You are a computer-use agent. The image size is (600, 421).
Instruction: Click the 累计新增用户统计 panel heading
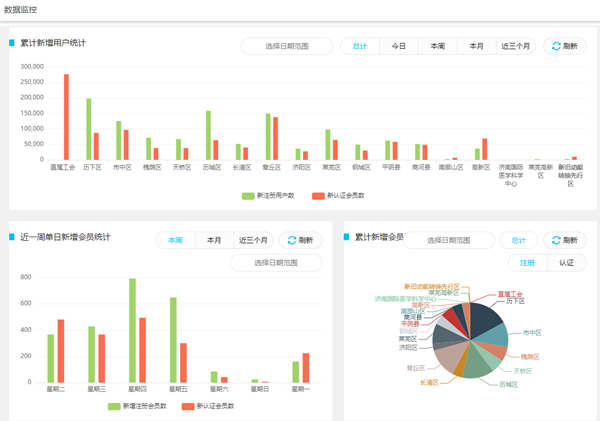click(53, 43)
